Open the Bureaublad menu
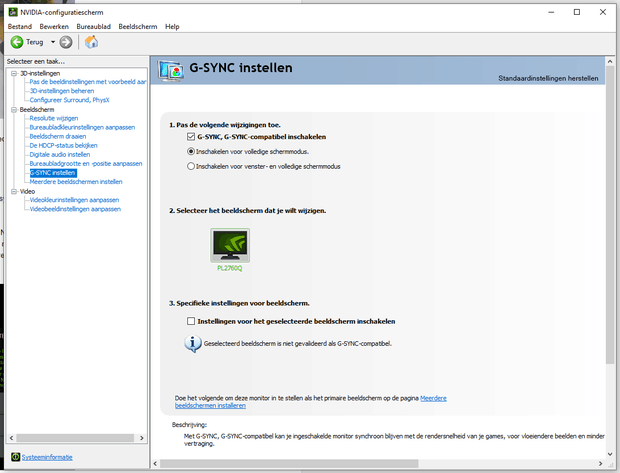Screen dimensions: 620x473 click(x=94, y=26)
